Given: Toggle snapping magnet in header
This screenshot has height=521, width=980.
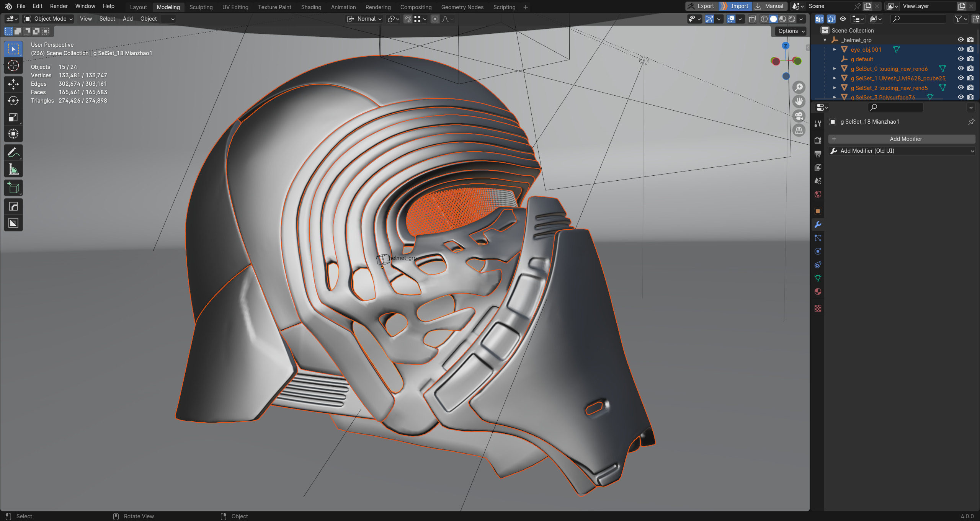Looking at the screenshot, I should pyautogui.click(x=408, y=19).
